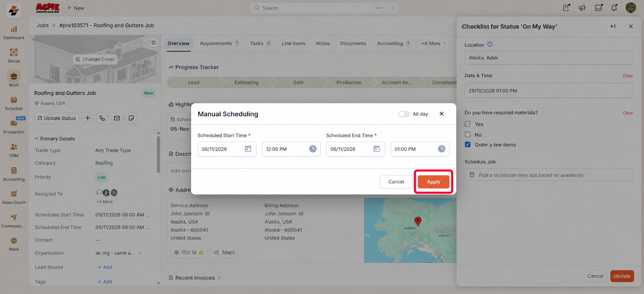Check the Yes materials checkbox
Viewport: 644px width, 294px height.
coord(468,124)
